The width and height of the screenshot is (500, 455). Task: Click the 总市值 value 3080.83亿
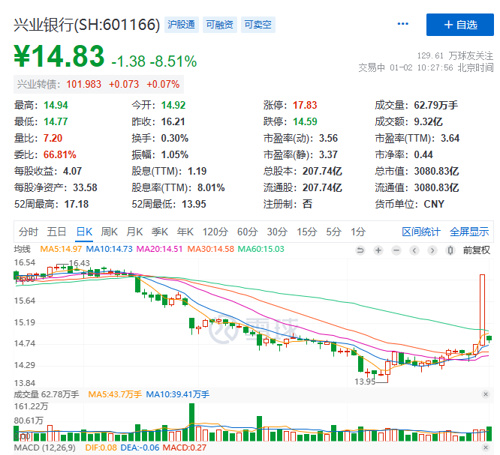437,171
